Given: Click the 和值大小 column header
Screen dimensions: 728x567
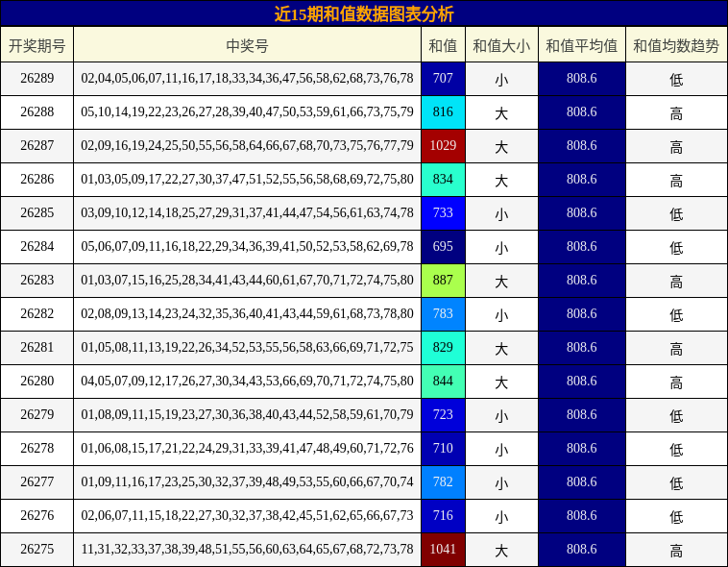Looking at the screenshot, I should point(501,45).
